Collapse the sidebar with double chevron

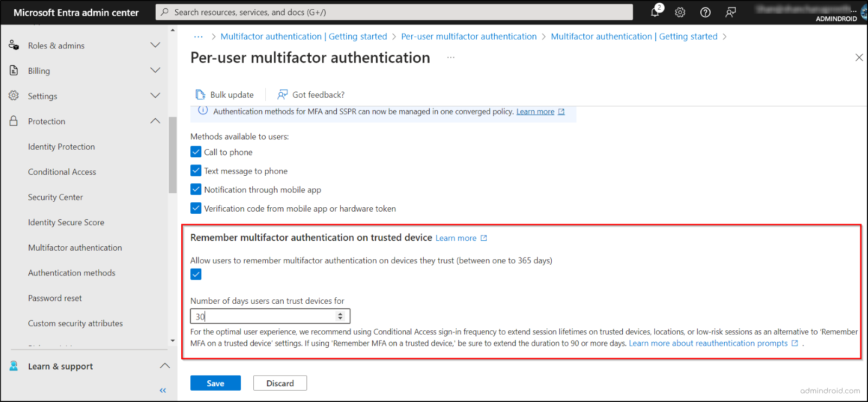pos(163,390)
